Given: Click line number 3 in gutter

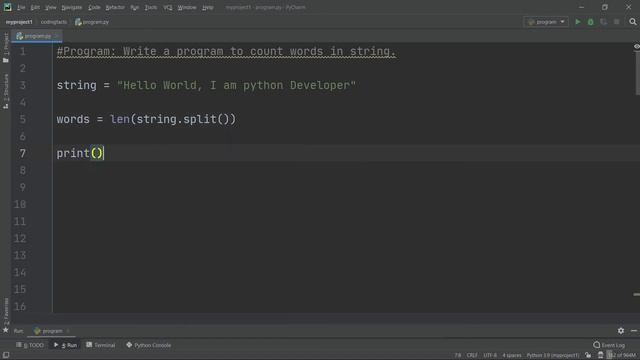Looking at the screenshot, I should 22,85.
